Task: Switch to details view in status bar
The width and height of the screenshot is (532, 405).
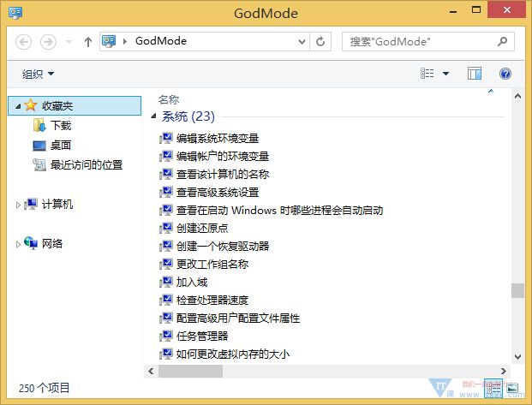Action: (x=493, y=388)
